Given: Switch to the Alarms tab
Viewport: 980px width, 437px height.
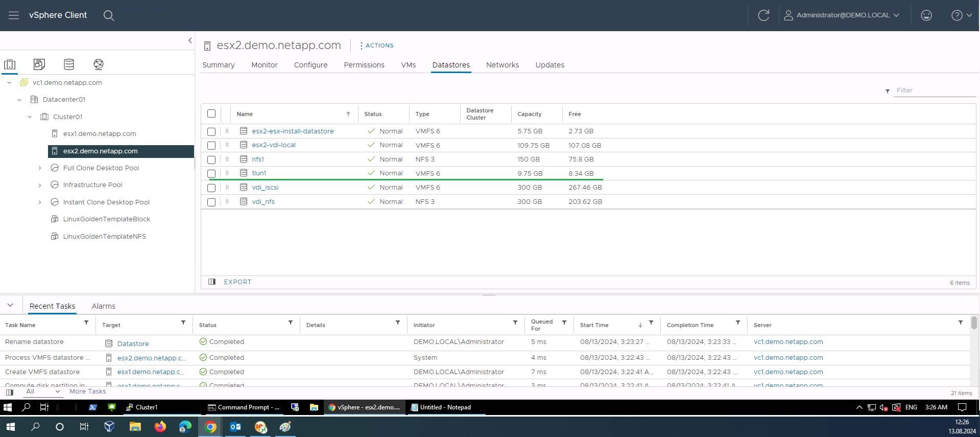Looking at the screenshot, I should click(103, 306).
